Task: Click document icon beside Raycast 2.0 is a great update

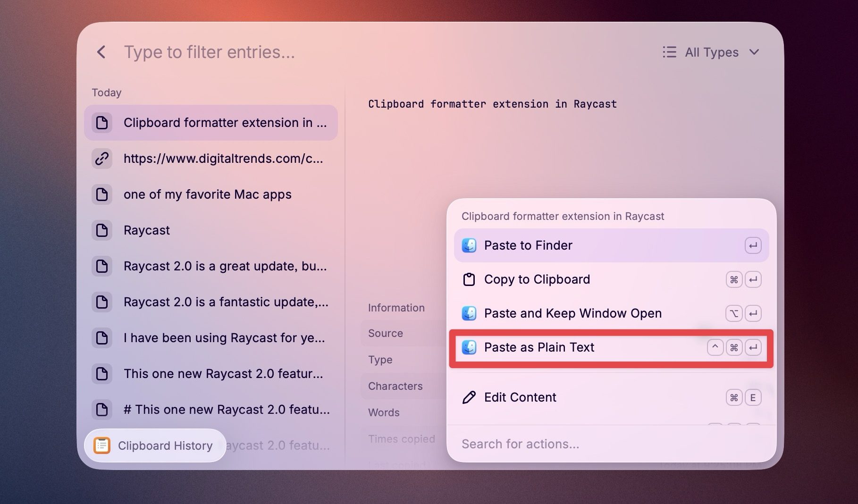Action: [102, 266]
